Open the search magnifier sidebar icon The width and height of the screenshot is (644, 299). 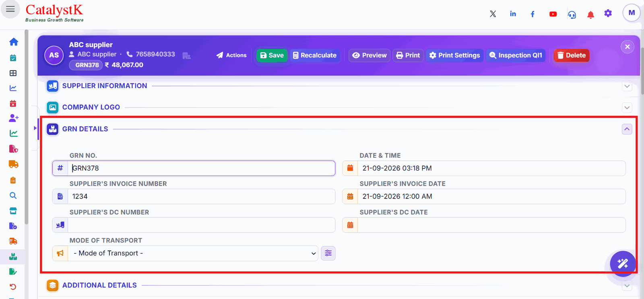[x=13, y=195]
